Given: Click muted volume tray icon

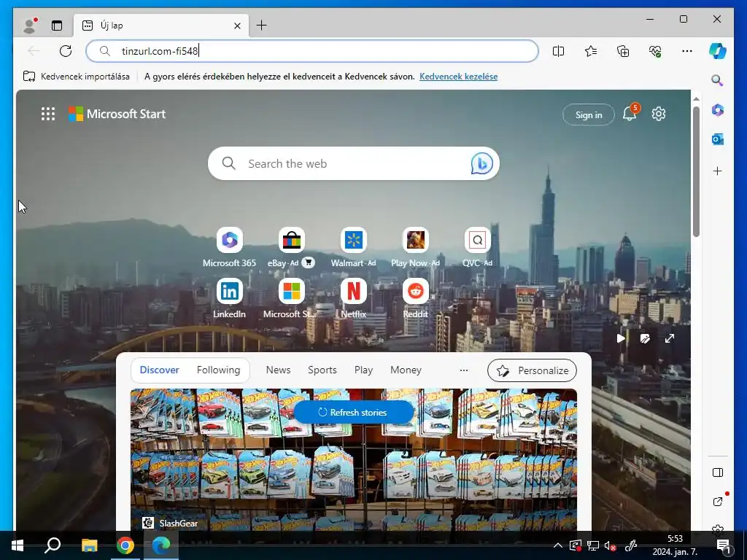Looking at the screenshot, I should [x=611, y=546].
